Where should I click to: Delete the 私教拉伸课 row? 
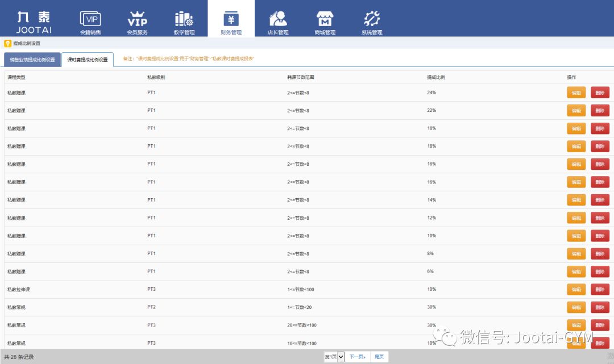point(600,289)
